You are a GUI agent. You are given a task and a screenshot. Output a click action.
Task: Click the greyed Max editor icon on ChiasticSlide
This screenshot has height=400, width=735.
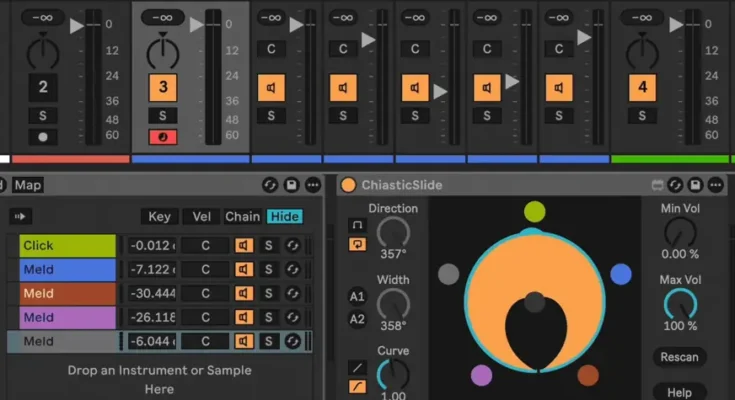coord(657,186)
